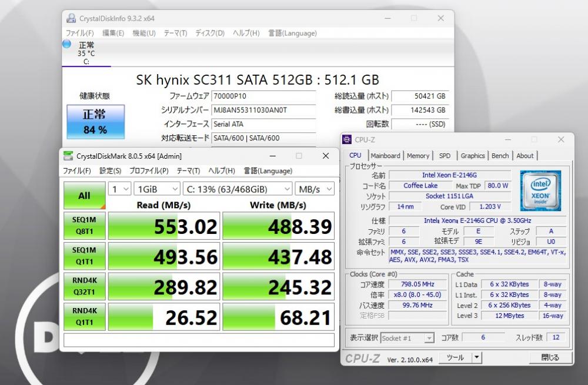Open ディスク(D) menu in CrystalDiskInfo
The image size is (588, 385).
pyautogui.click(x=210, y=33)
